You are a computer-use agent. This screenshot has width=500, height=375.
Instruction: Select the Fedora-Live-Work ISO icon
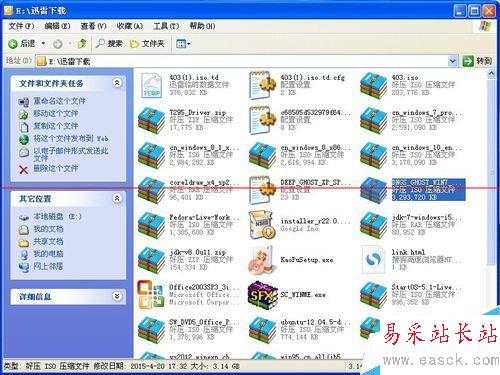[152, 225]
